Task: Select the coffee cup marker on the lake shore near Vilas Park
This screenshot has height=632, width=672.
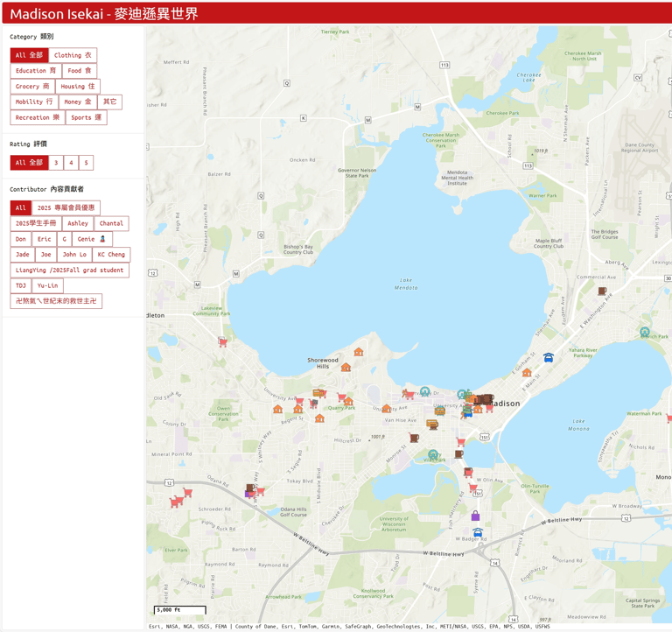Action: (458, 453)
